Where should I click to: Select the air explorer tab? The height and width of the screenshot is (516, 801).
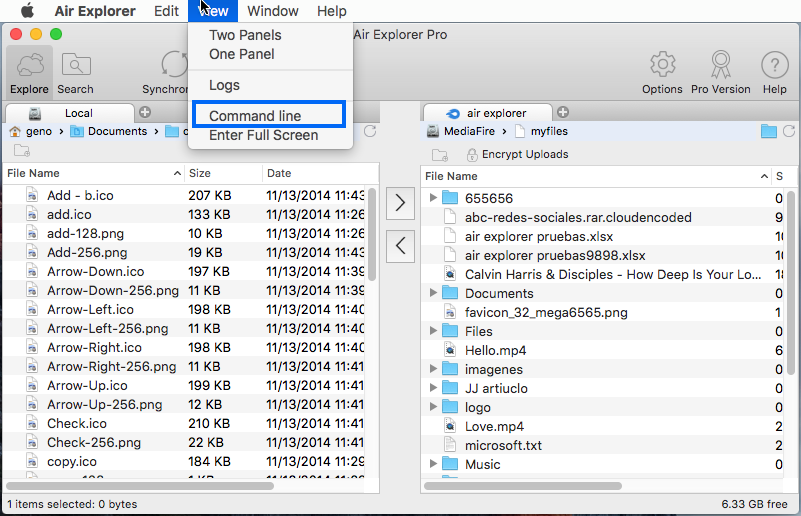(488, 113)
